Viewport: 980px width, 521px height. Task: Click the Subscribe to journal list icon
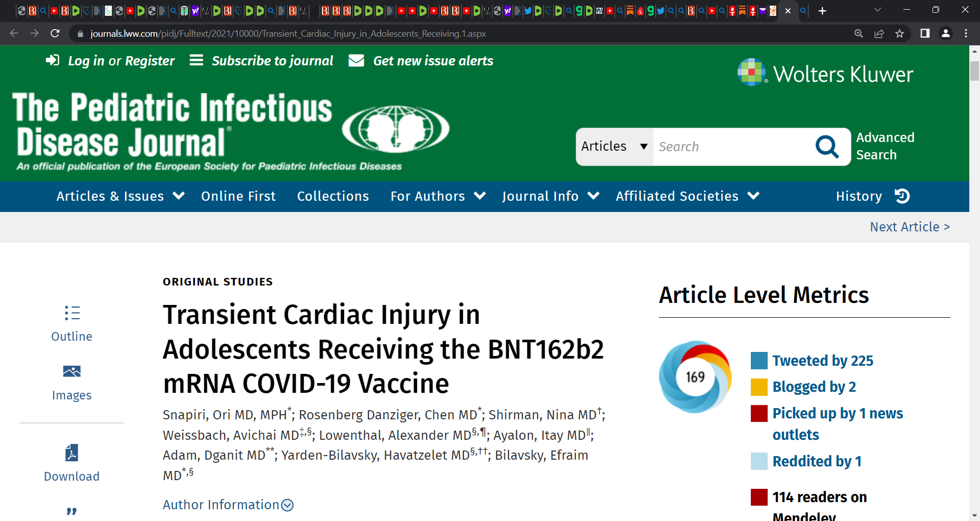point(197,60)
